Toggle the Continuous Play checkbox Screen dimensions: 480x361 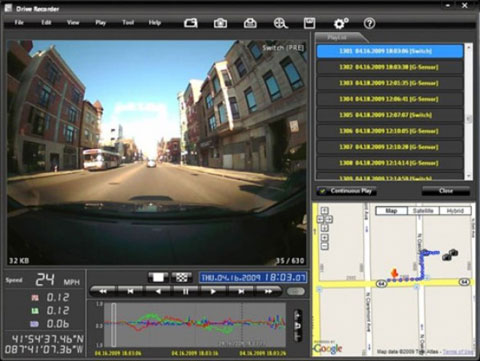pos(322,191)
